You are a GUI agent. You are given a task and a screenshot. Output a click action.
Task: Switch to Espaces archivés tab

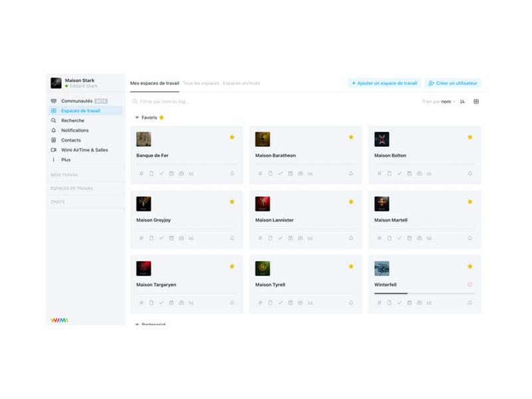(x=241, y=83)
